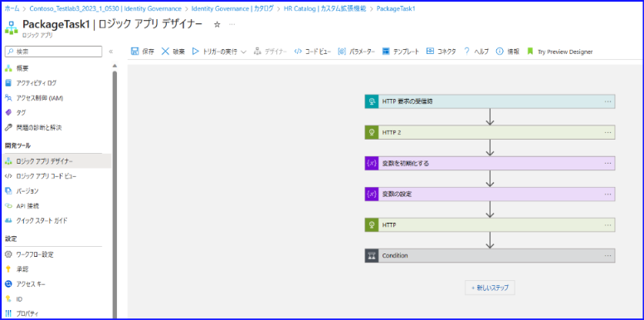Viewport: 644px width, 320px height.
Task: Open ellipsis menu on 変数を初期化する
Action: [x=607, y=163]
